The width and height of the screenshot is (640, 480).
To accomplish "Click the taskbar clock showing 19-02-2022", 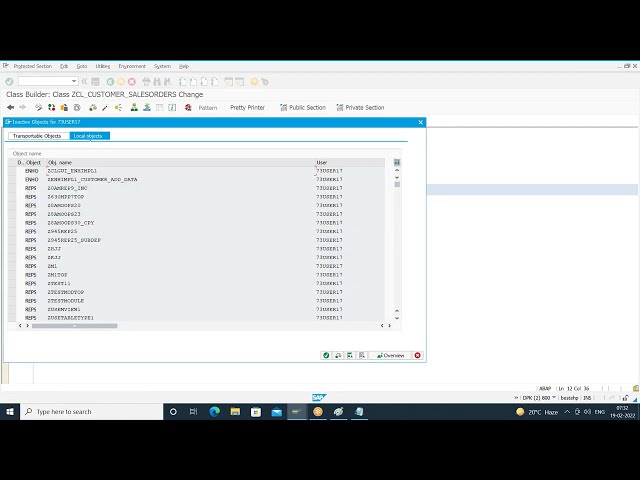I will click(x=622, y=412).
